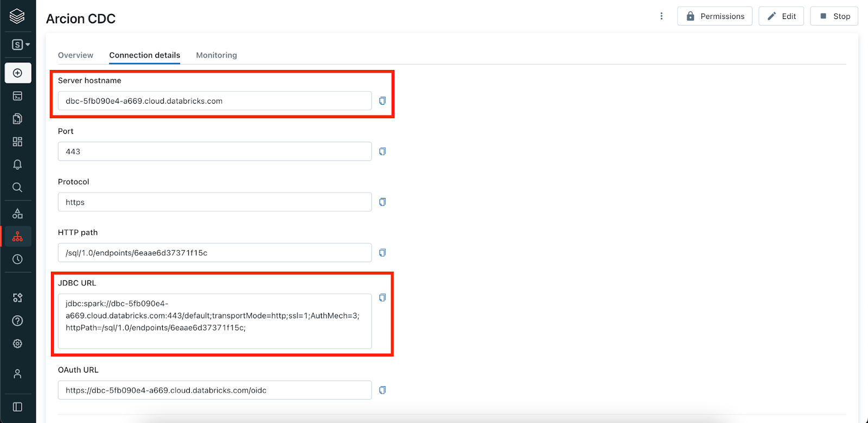Screen dimensions: 868x423
Task: Click the Databricks logo in the sidebar
Action: 17,16
